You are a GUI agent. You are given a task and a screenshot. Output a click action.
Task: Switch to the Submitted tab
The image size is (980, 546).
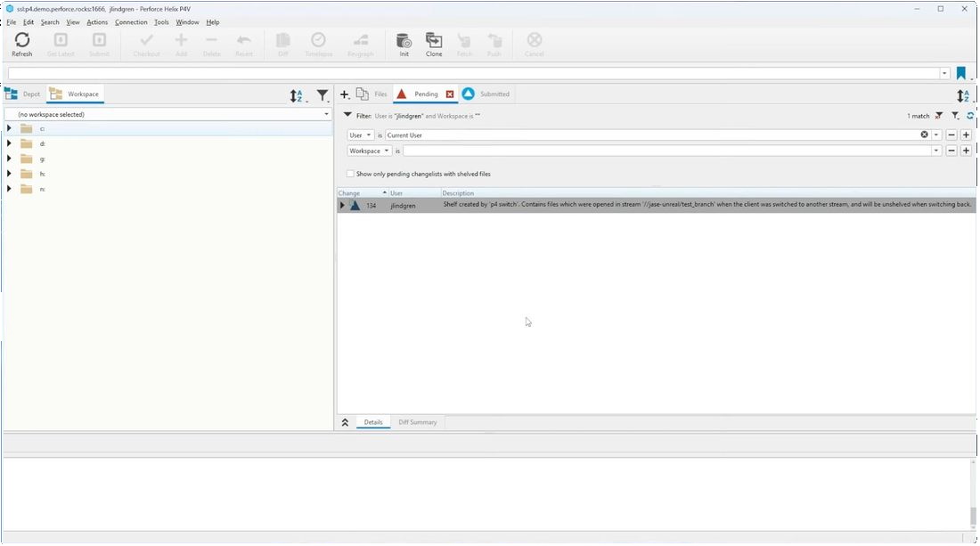489,94
